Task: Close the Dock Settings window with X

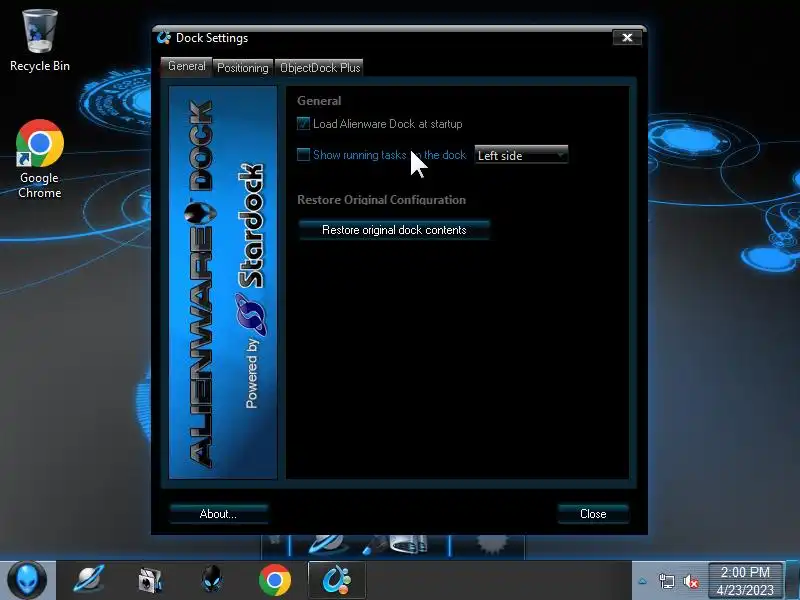Action: point(627,38)
